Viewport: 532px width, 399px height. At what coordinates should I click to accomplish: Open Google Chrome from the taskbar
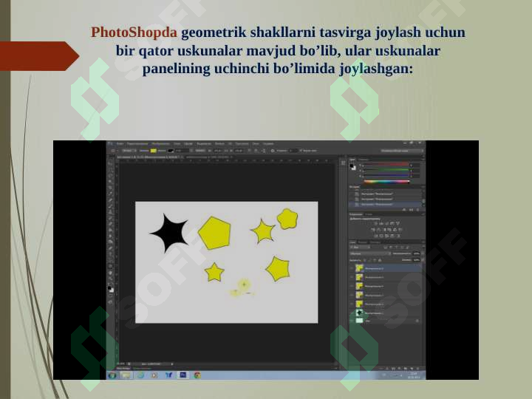(197, 375)
